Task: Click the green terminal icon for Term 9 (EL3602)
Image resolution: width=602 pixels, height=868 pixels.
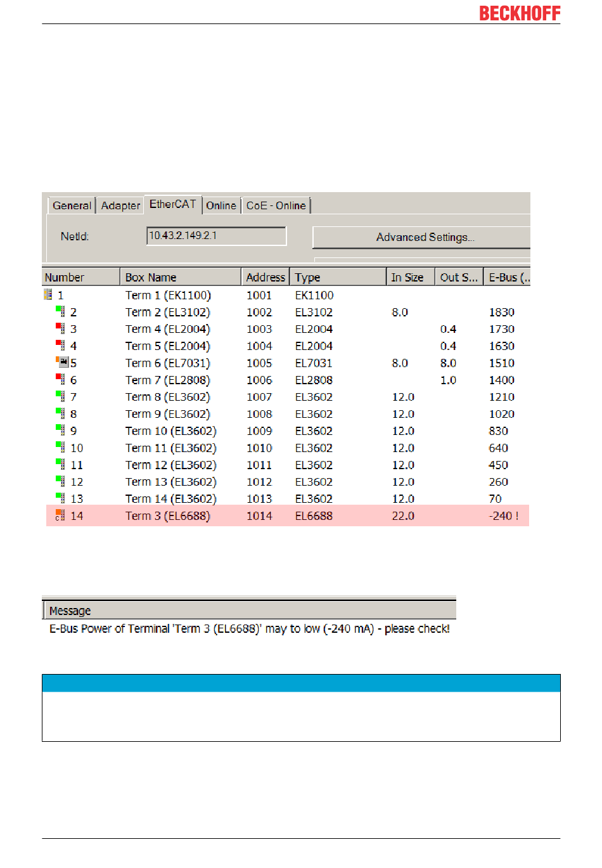Action: 60,413
